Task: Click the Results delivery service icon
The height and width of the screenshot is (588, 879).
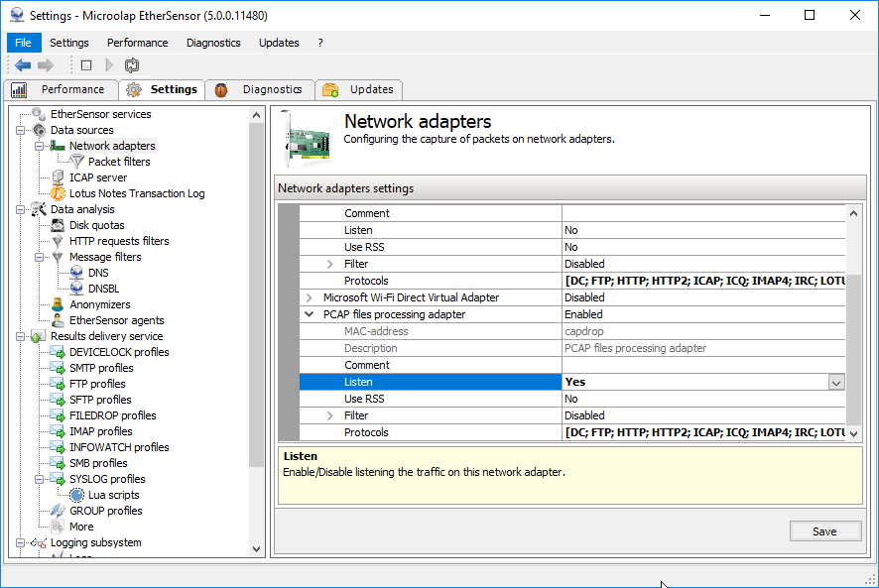Action: pyautogui.click(x=38, y=336)
